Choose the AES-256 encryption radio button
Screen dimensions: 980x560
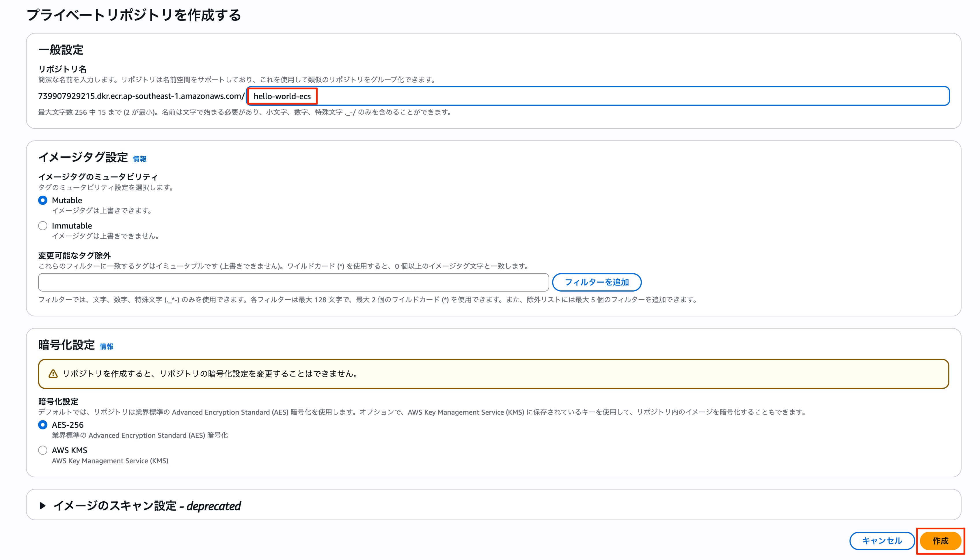(x=43, y=425)
